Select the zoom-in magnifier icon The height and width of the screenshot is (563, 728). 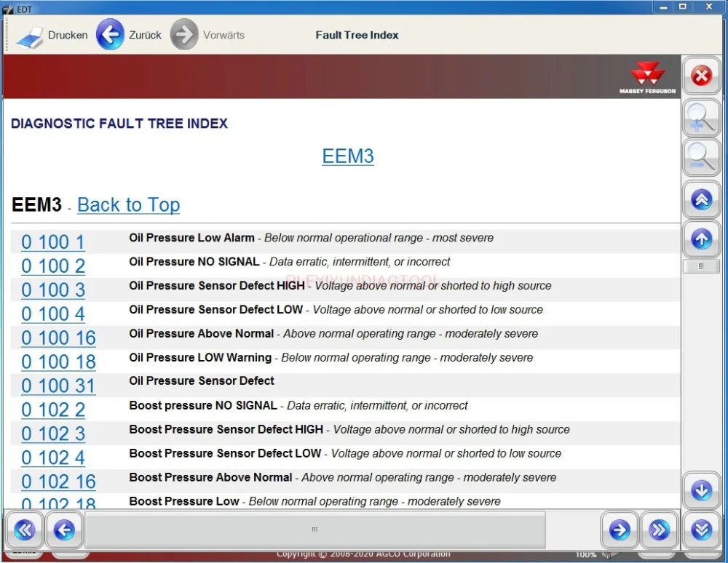point(701,117)
